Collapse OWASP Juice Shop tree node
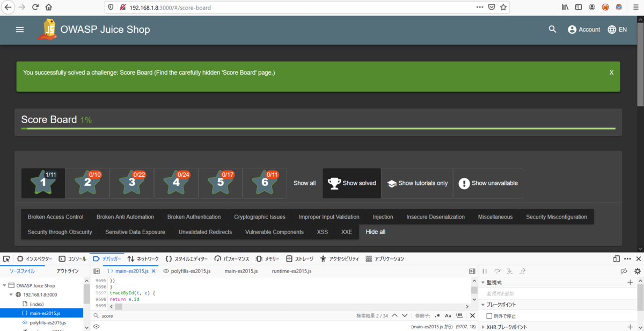The height and width of the screenshot is (331, 644). 5,285
